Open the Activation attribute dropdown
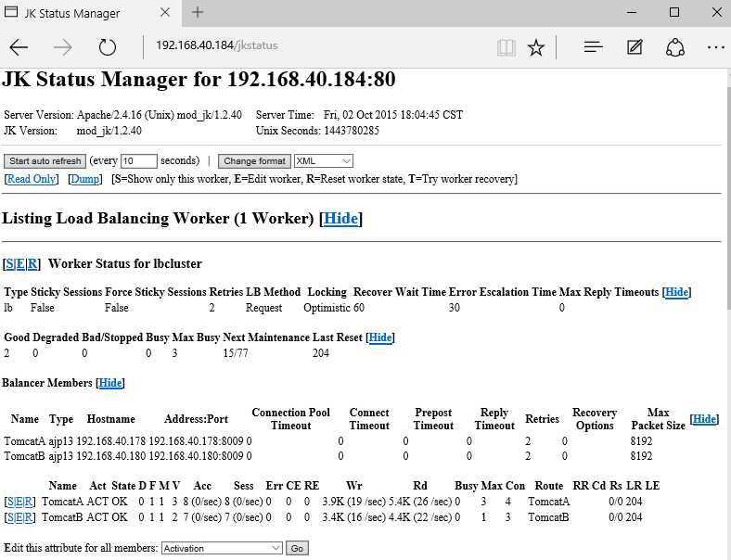The height and width of the screenshot is (560, 731). tap(222, 548)
